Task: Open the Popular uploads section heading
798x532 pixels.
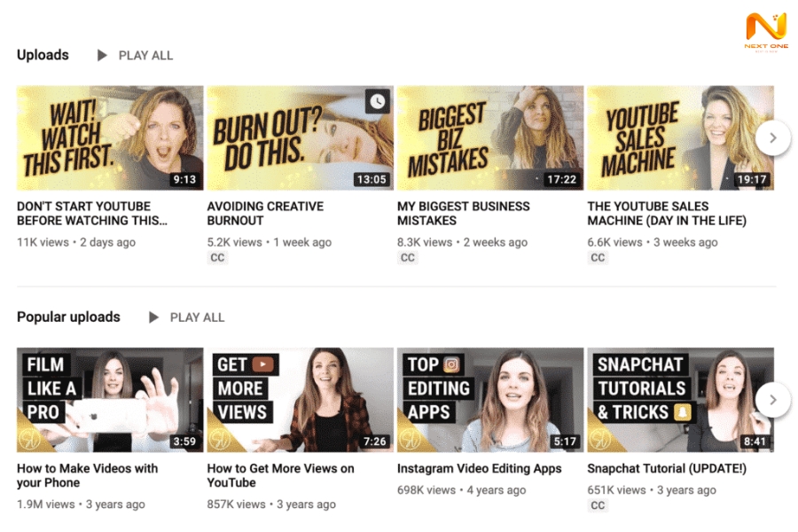Action: coord(68,317)
